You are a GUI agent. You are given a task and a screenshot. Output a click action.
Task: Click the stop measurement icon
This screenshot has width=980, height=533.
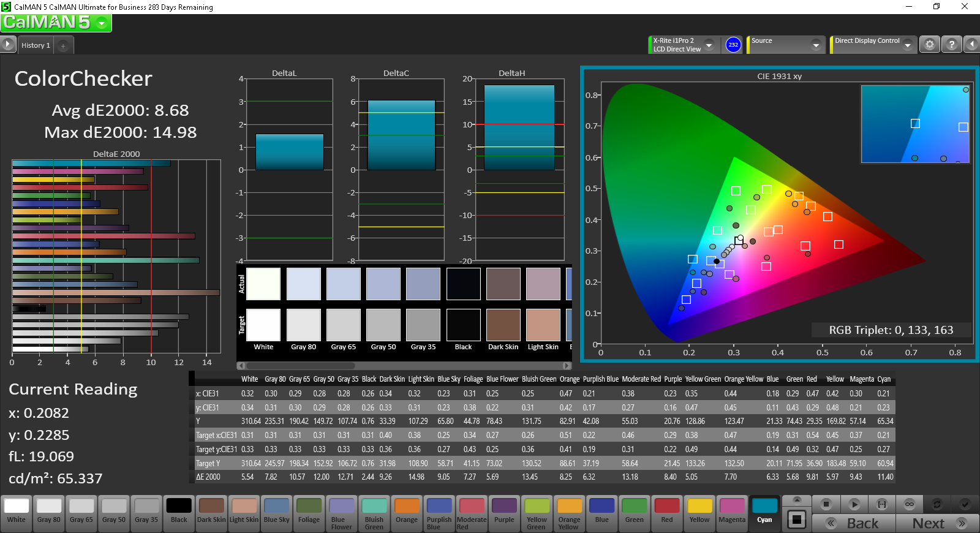pos(826,504)
